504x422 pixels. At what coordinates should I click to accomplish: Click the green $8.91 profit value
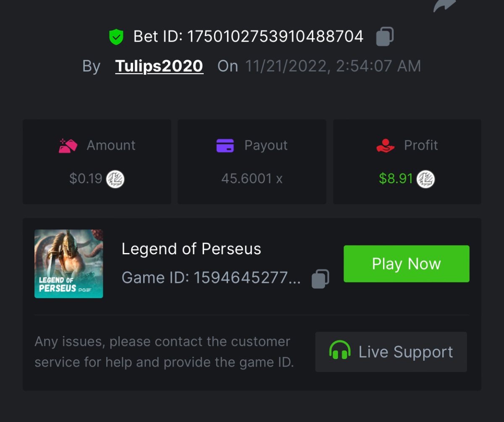click(x=396, y=179)
